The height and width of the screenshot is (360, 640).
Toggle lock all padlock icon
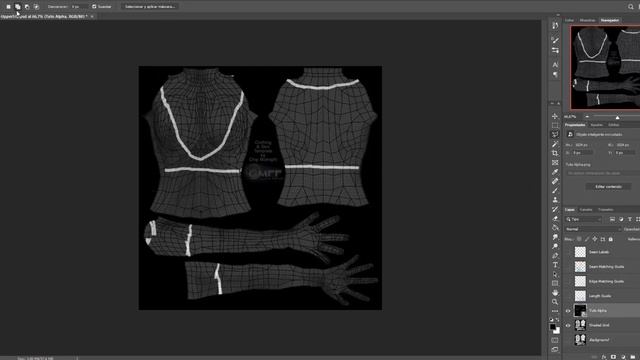point(611,239)
